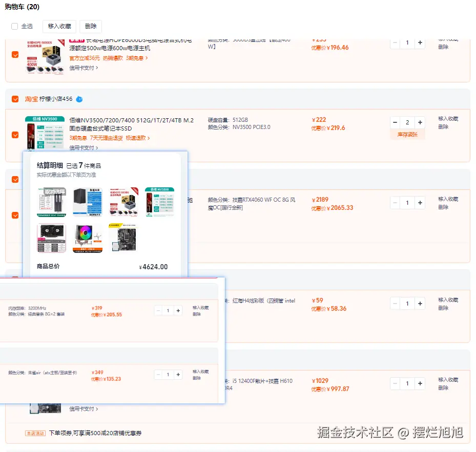Click the SSD quantity field showing 2
The width and height of the screenshot is (476, 452).
pyautogui.click(x=406, y=122)
